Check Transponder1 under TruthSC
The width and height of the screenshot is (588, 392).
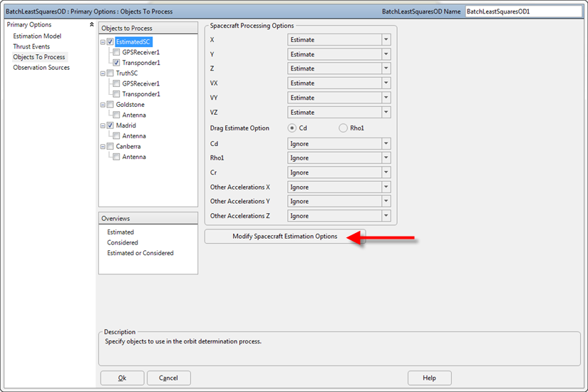click(116, 94)
